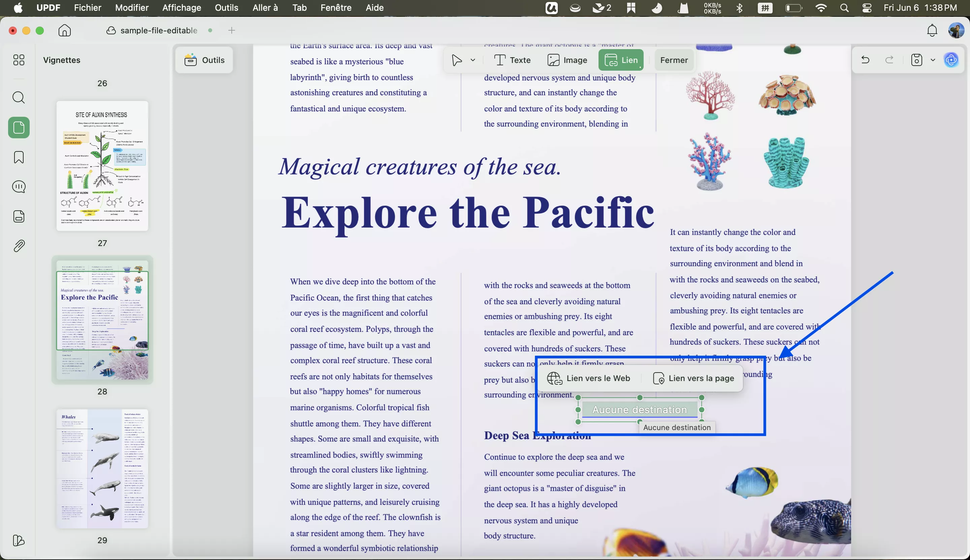Screen dimensions: 970x560
Task: Click the date and time display
Action: (x=920, y=8)
